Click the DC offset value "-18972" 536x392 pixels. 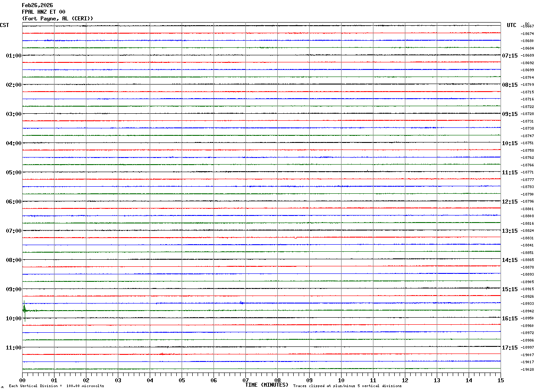pyautogui.click(x=527, y=333)
